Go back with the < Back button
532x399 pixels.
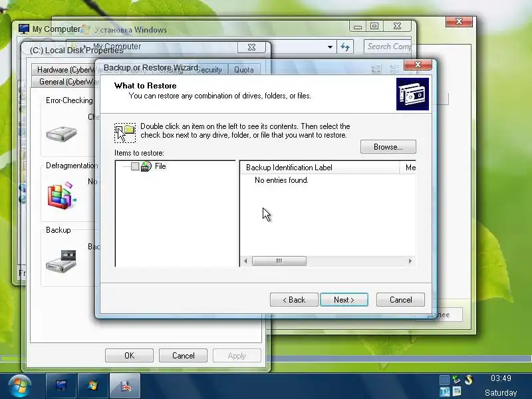click(294, 300)
